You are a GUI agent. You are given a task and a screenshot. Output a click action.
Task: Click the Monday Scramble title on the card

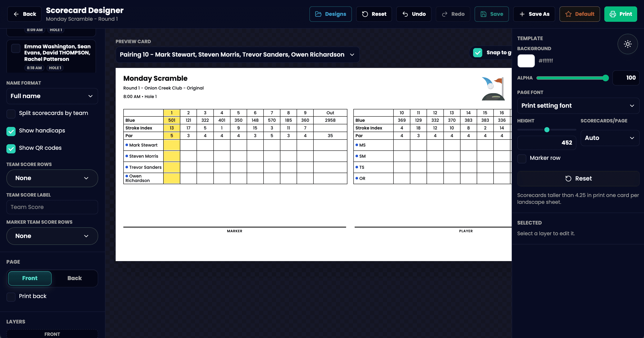(x=155, y=78)
